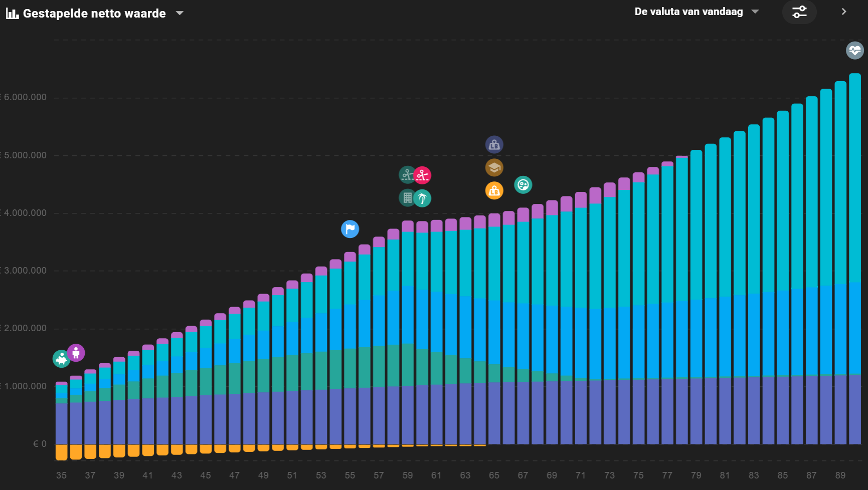
Task: Select the brown graduation cap icon
Action: 494,167
